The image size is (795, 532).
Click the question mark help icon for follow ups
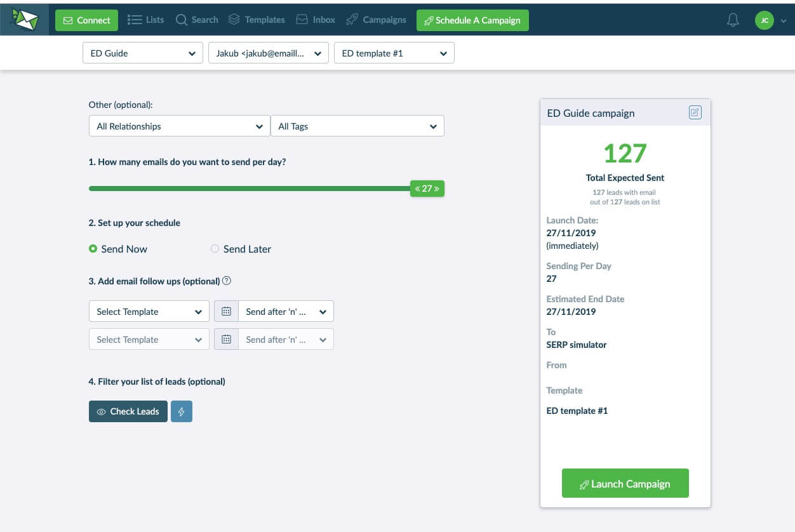point(226,280)
